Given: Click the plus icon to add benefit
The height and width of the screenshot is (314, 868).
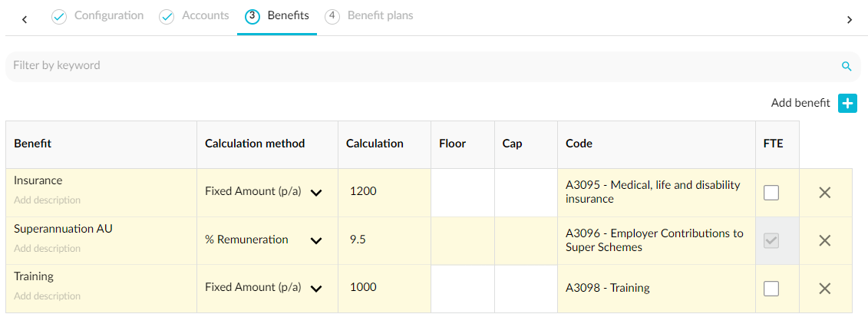Looking at the screenshot, I should pos(847,103).
